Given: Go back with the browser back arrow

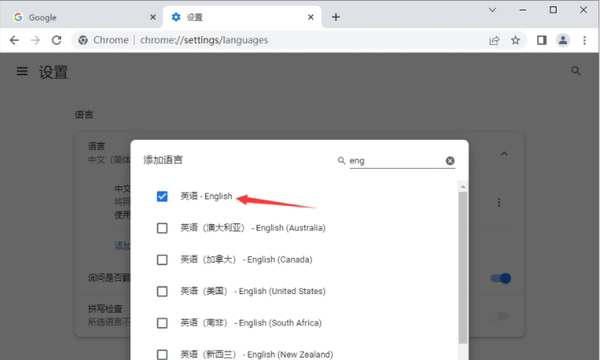Looking at the screenshot, I should 14,40.
